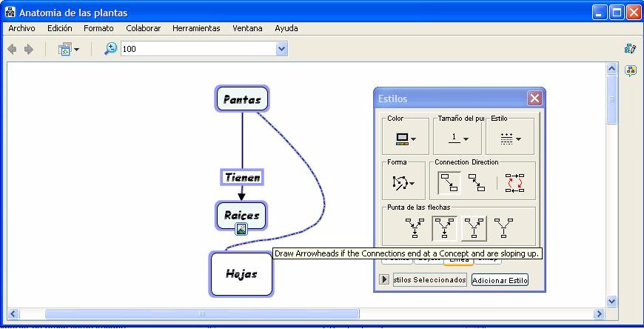The width and height of the screenshot is (644, 329).
Task: Open the line Estilo dropdown
Action: (510, 139)
